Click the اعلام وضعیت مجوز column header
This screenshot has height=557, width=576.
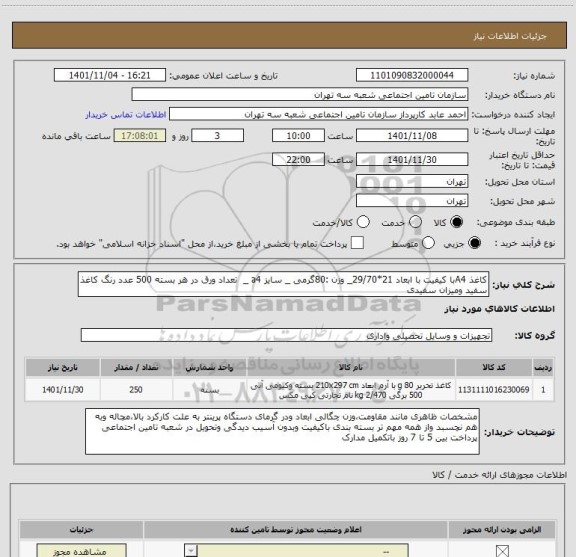(296, 530)
